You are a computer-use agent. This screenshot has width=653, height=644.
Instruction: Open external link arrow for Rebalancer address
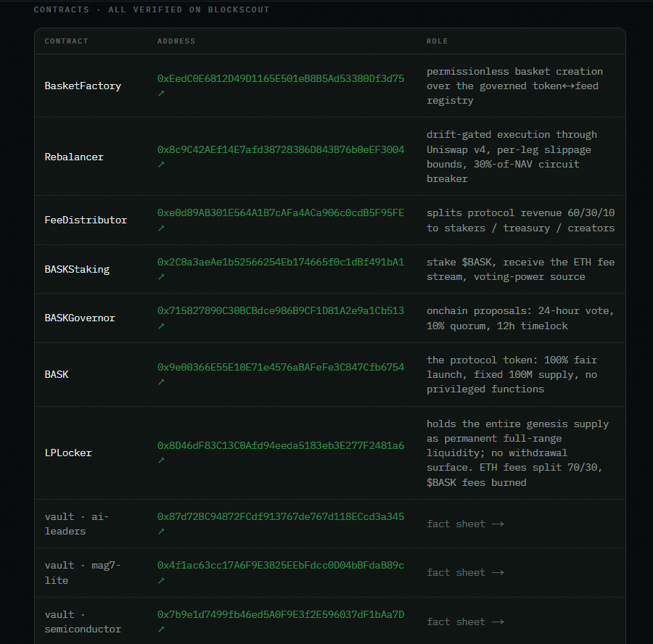(x=161, y=165)
